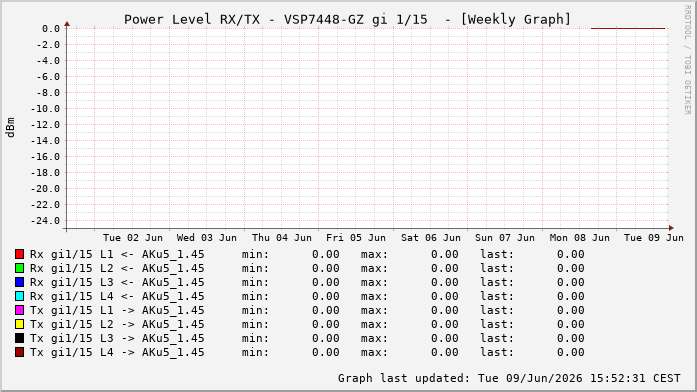Click the 'Rx gi1/15 L2 <- AKu5_1.45' legend label

coord(117,268)
